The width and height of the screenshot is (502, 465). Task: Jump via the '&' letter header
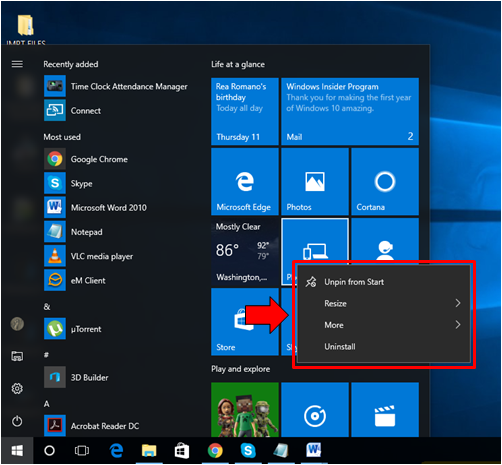click(47, 307)
